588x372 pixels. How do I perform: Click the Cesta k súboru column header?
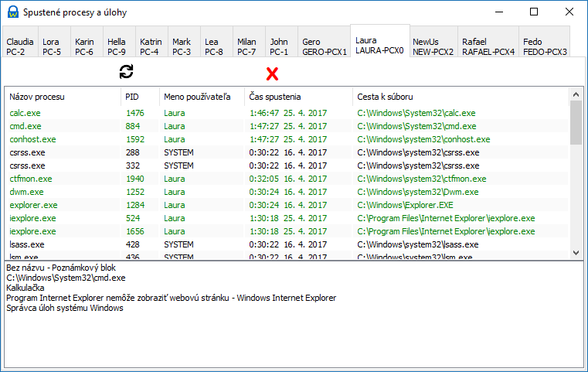(x=461, y=97)
